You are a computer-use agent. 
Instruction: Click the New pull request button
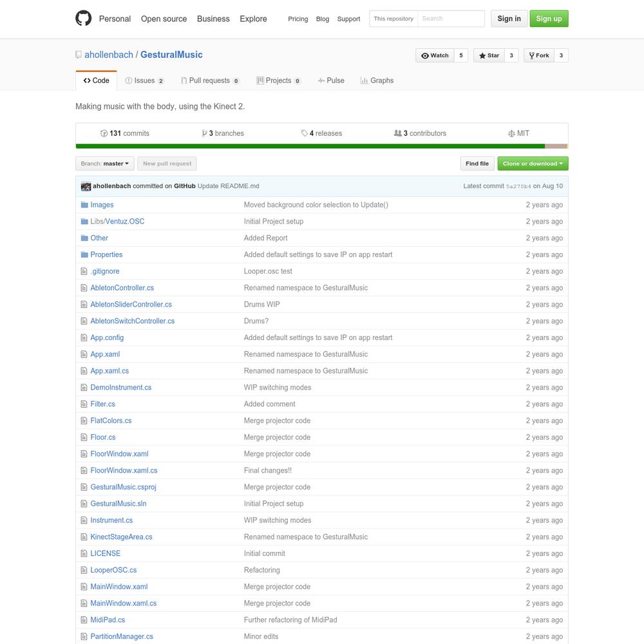coord(167,164)
